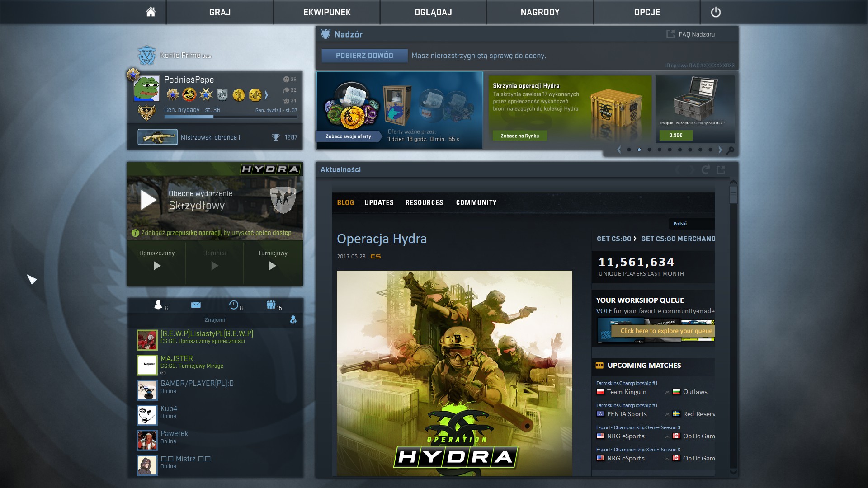
Task: Click the Nadzór shield icon
Action: click(x=325, y=34)
